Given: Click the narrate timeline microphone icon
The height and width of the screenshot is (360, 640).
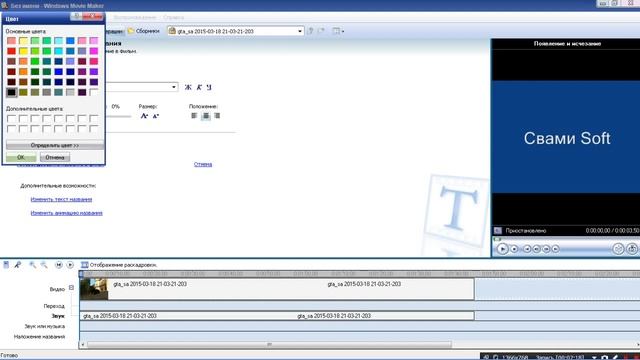Looking at the screenshot, I should tap(18, 265).
